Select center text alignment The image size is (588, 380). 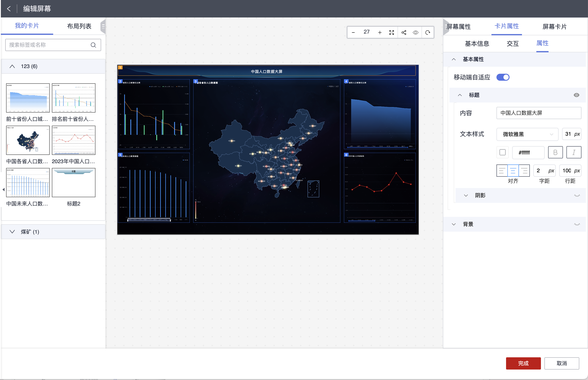pyautogui.click(x=513, y=171)
